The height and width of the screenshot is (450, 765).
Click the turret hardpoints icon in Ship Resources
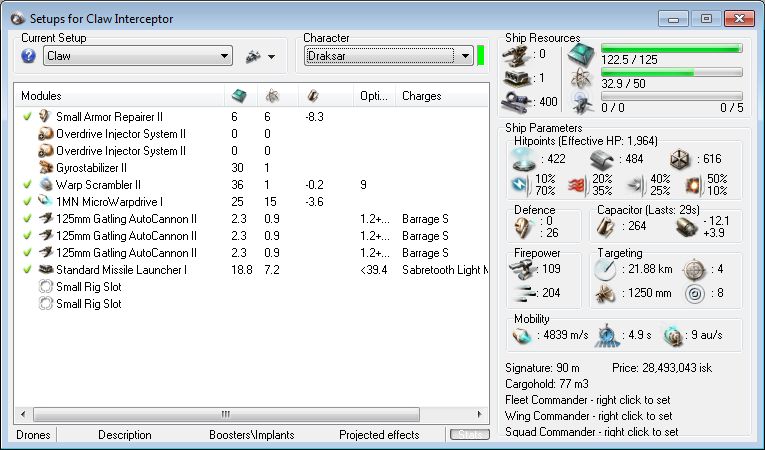pos(517,56)
